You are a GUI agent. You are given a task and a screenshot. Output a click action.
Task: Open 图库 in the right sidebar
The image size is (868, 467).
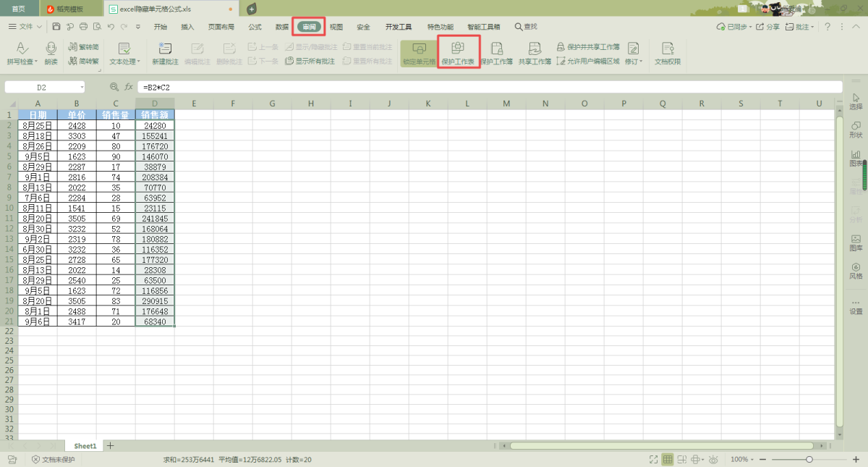pos(856,243)
